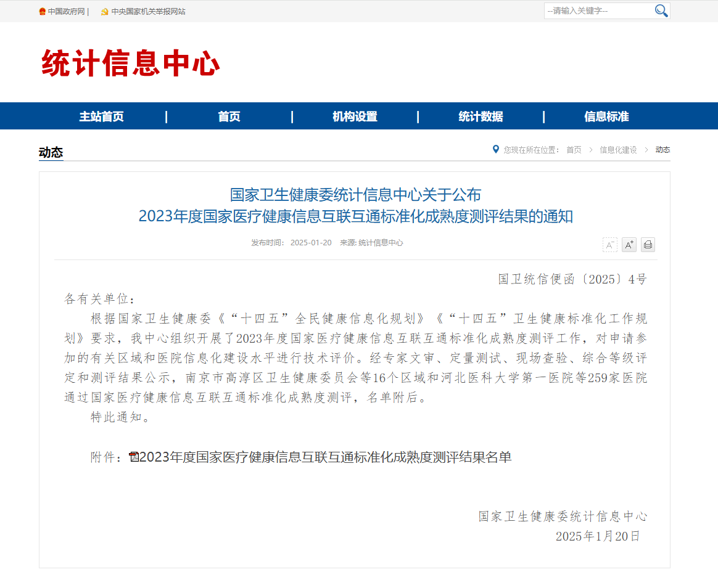Focus the keyword search input field
Screen dimensions: 718x588
click(x=598, y=10)
